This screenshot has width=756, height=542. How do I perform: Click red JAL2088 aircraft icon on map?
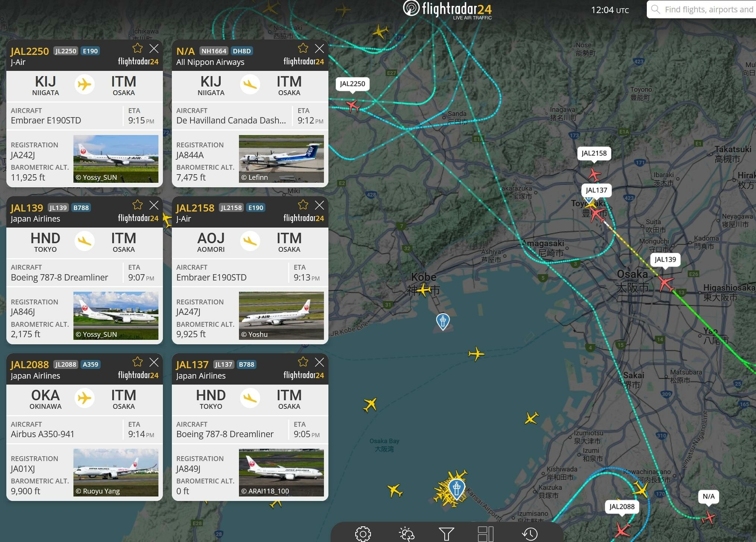point(623,530)
